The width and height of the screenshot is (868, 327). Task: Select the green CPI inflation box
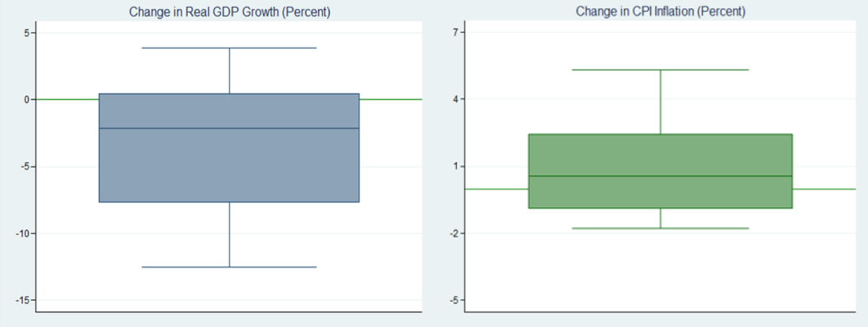click(660, 171)
